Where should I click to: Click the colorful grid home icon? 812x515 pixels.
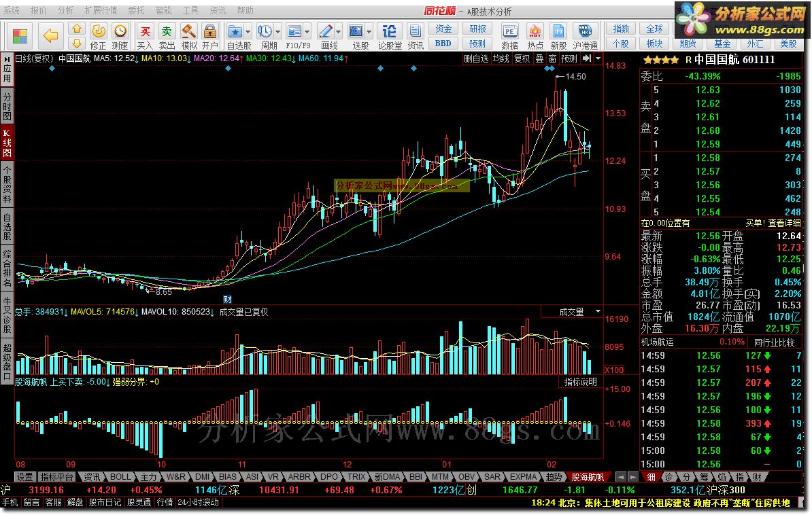coord(20,36)
